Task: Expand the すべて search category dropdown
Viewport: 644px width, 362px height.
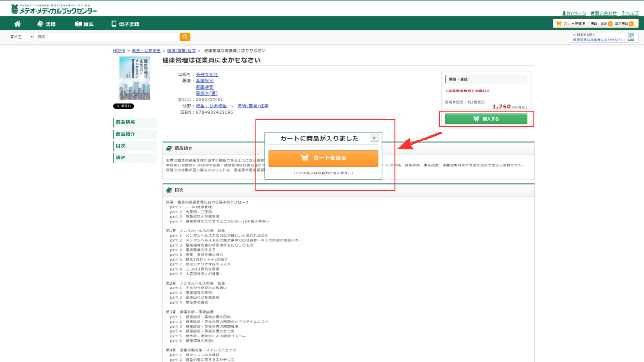Action: coord(21,37)
